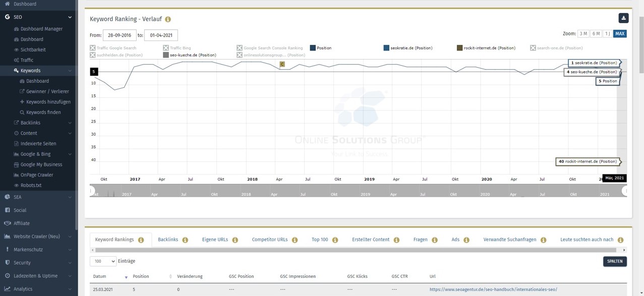Open the Competitor URLs tab
The height and width of the screenshot is (296, 644).
(x=270, y=240)
